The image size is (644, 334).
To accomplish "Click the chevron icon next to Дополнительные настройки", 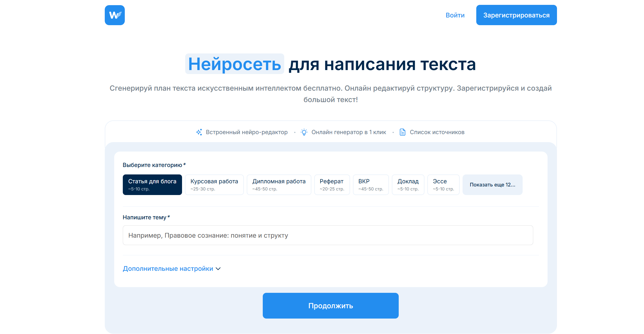I will [x=218, y=269].
